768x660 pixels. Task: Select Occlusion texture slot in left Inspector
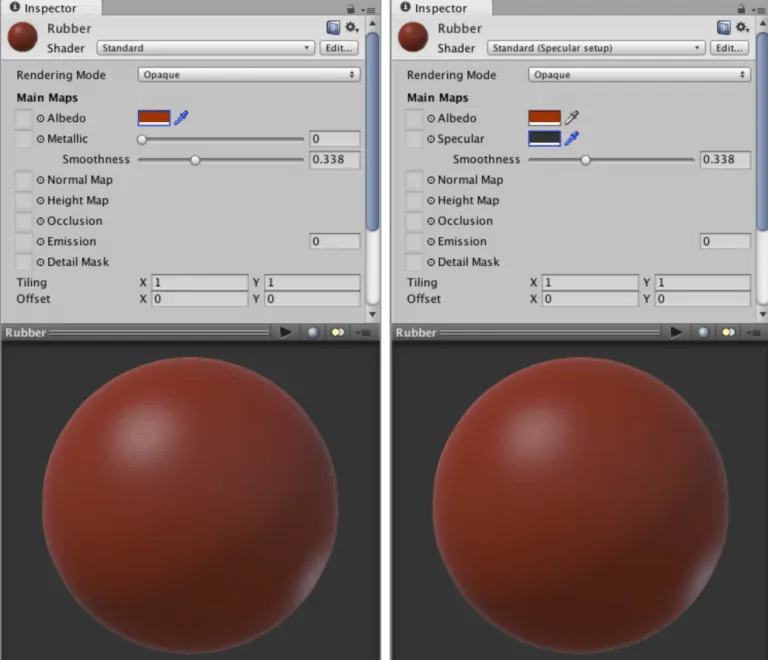point(23,221)
